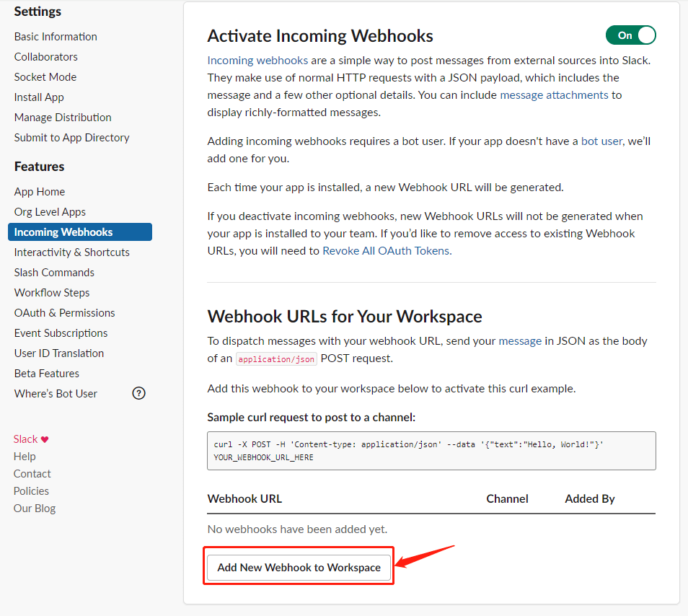The image size is (688, 616).
Task: Click Revoke All OAuth Tokens link
Action: [x=387, y=251]
